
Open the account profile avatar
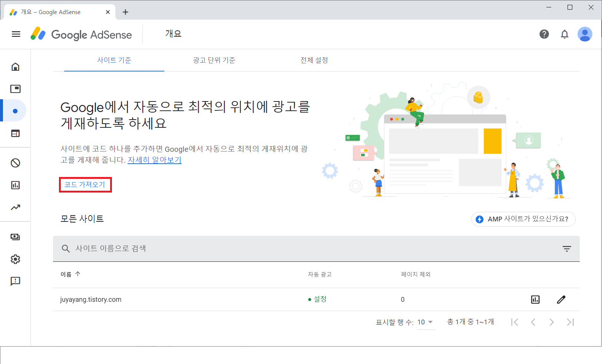585,34
